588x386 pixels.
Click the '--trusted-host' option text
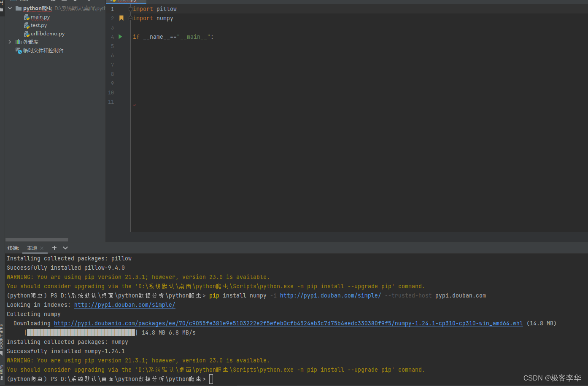[x=408, y=295]
